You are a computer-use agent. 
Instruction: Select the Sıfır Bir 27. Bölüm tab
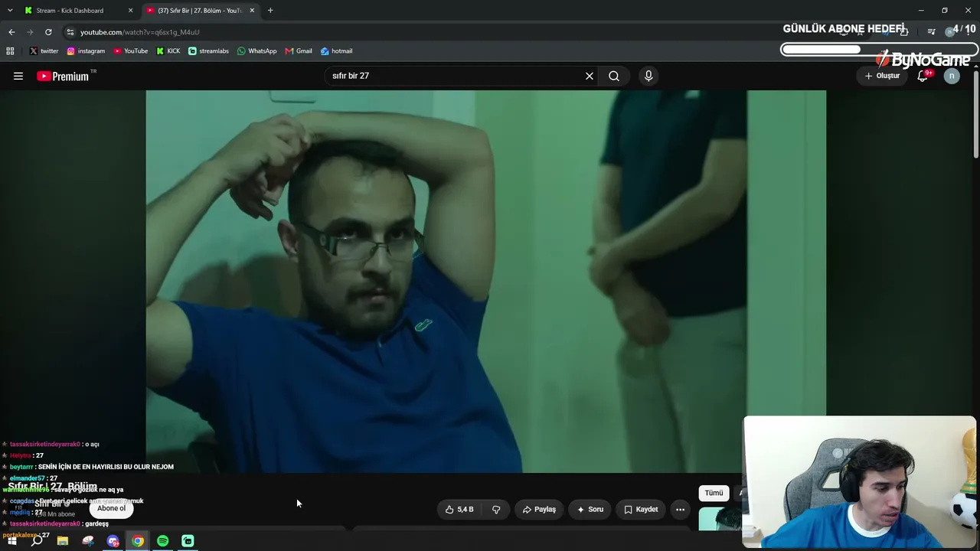click(199, 11)
